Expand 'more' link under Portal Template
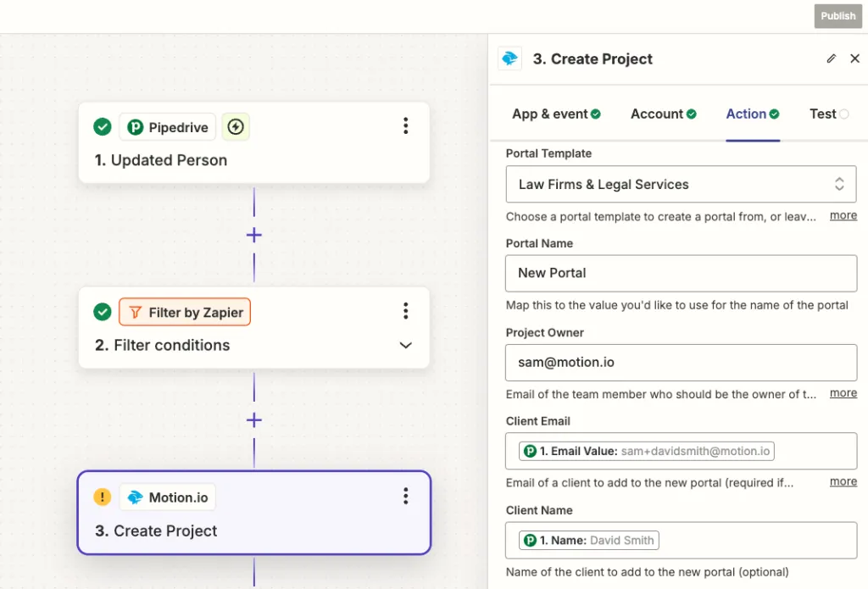The image size is (868, 589). pyautogui.click(x=843, y=215)
